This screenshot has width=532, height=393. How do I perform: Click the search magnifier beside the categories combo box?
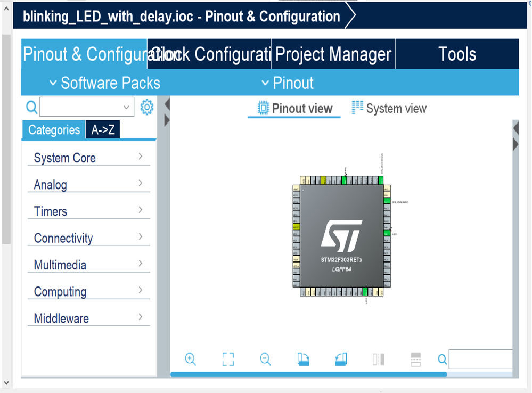pos(31,107)
